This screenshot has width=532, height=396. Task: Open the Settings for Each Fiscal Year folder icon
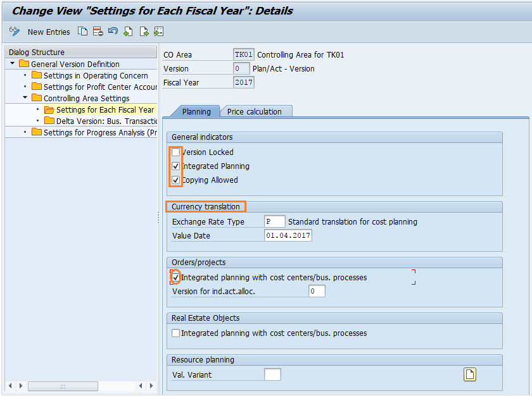[x=49, y=109]
